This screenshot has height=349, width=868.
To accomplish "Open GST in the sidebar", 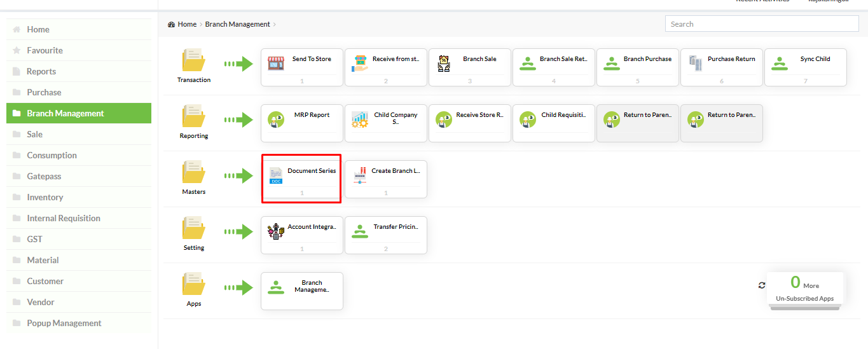I will (x=79, y=239).
